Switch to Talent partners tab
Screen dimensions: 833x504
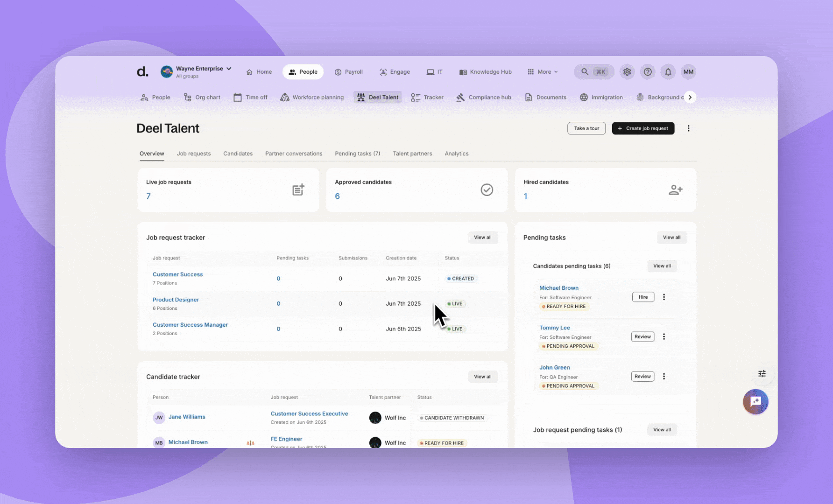(x=412, y=154)
